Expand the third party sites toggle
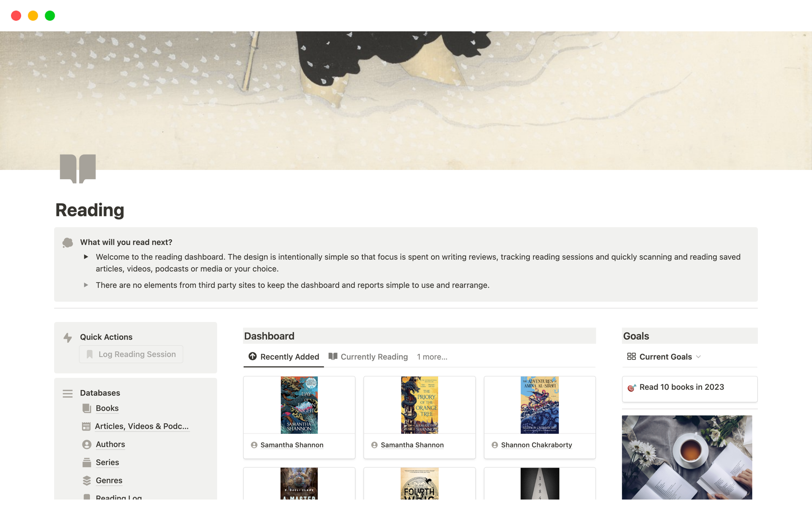The image size is (812, 508). tap(86, 285)
